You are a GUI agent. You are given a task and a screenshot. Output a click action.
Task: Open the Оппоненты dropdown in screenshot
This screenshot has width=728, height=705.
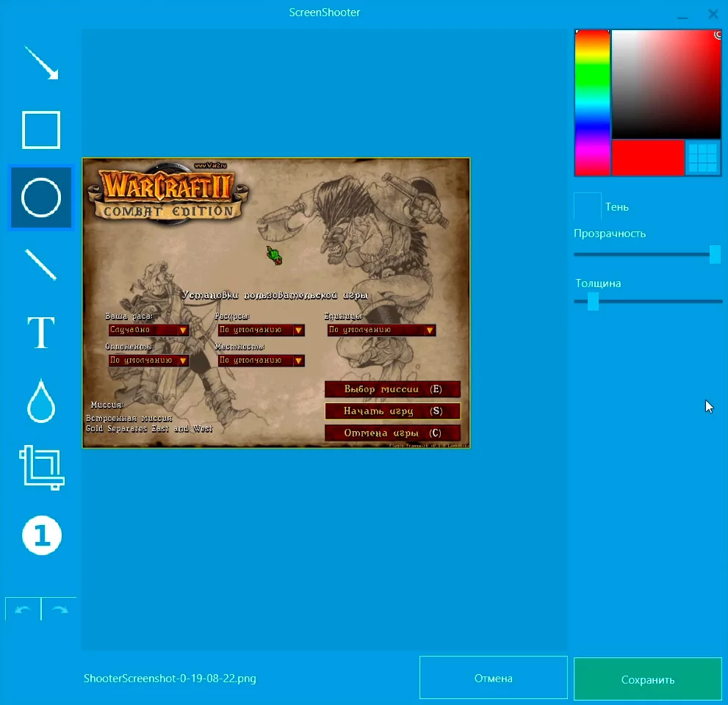point(148,361)
